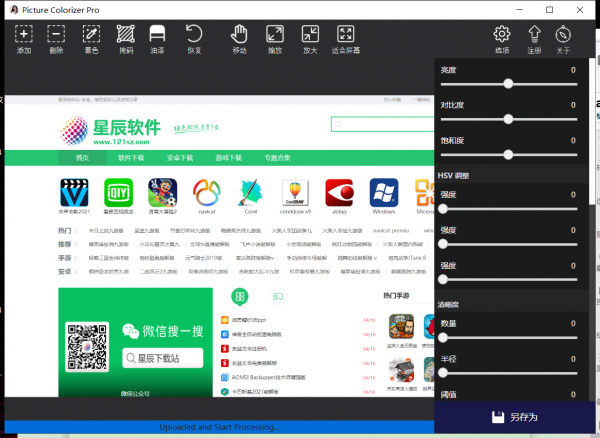The height and width of the screenshot is (438, 600).
Task: Click the 缩放 zoom icon
Action: [x=275, y=34]
